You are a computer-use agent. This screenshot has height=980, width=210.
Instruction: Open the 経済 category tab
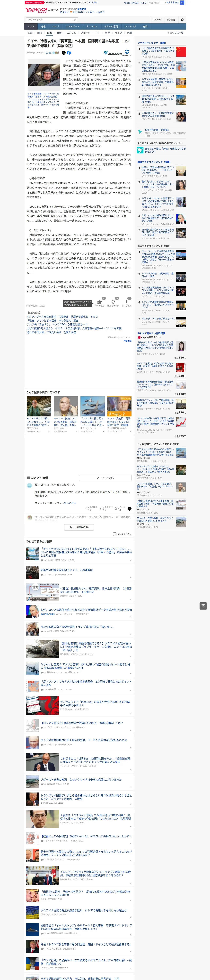[59, 33]
